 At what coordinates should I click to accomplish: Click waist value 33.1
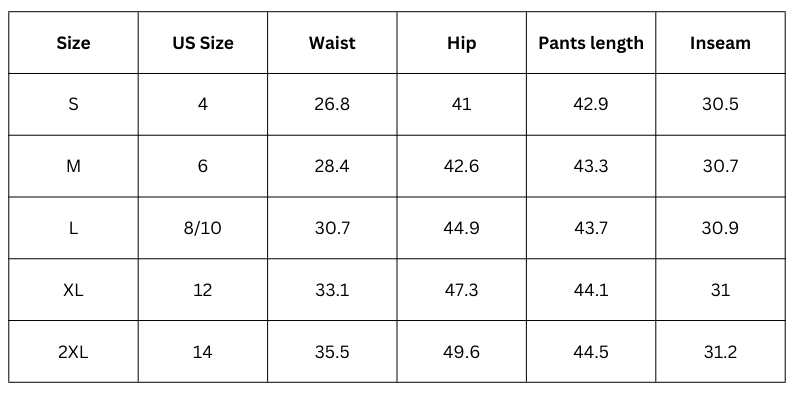tap(332, 290)
